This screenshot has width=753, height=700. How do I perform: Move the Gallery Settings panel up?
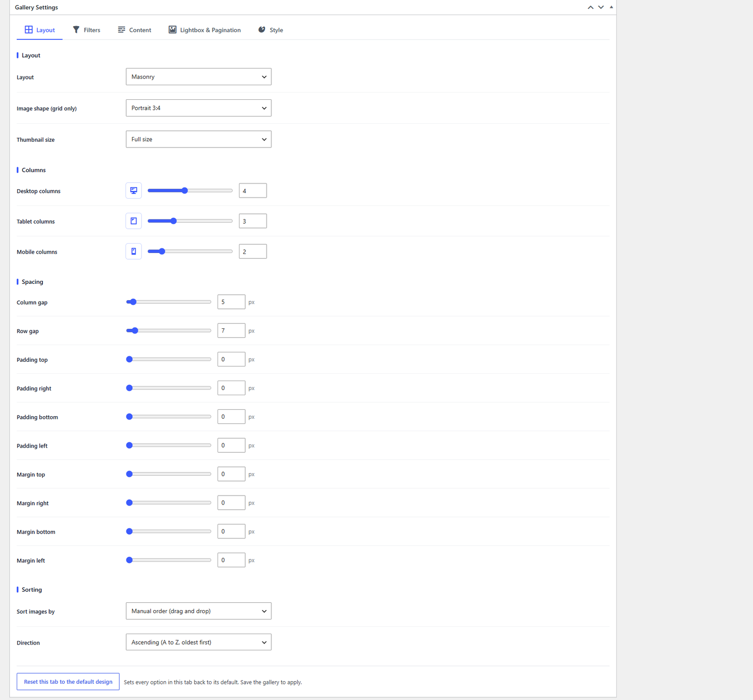tap(590, 7)
